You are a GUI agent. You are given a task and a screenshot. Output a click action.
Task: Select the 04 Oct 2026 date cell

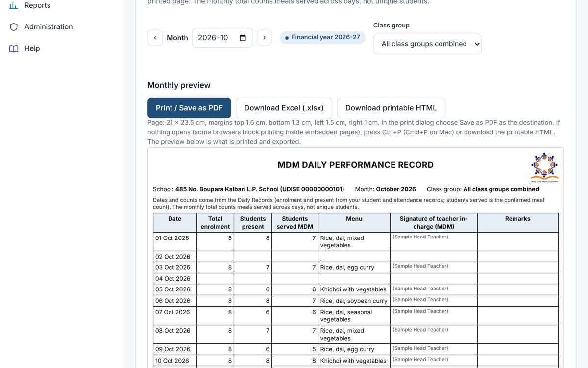pyautogui.click(x=175, y=279)
